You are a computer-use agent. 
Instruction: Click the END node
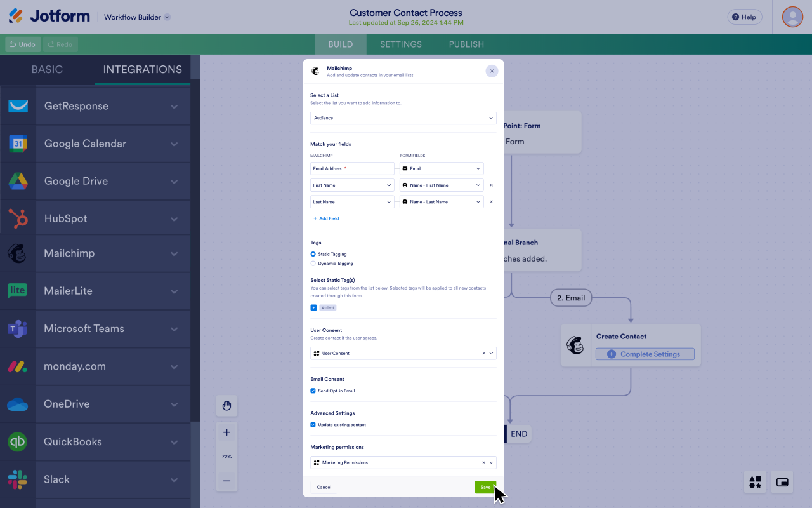518,434
